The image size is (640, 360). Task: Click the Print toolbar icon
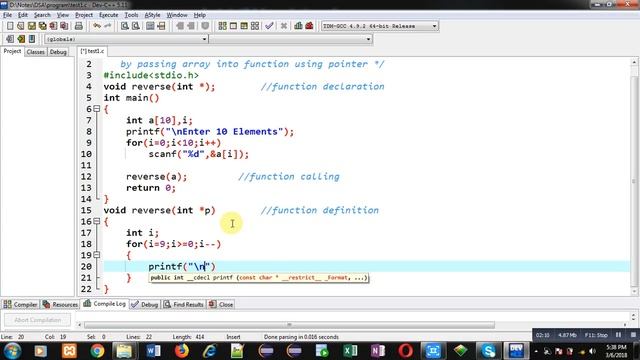79,26
